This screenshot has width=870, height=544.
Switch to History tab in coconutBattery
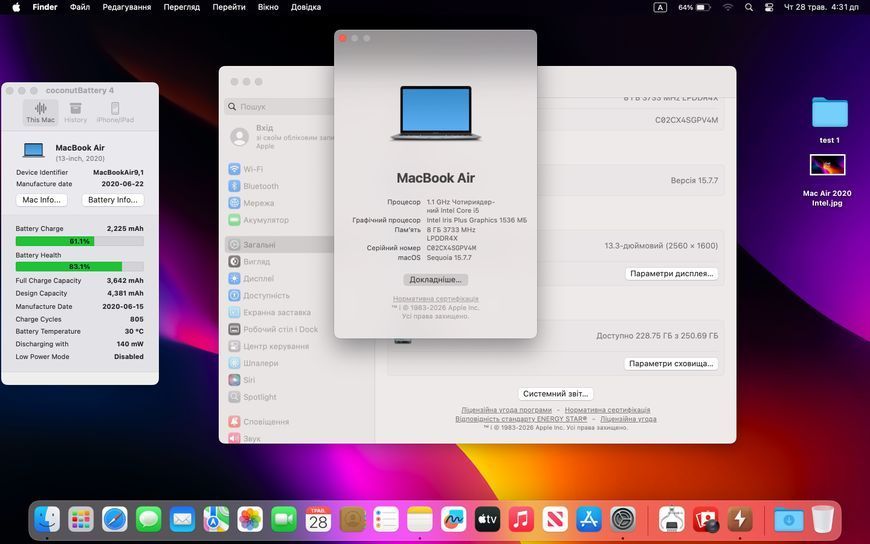75,113
